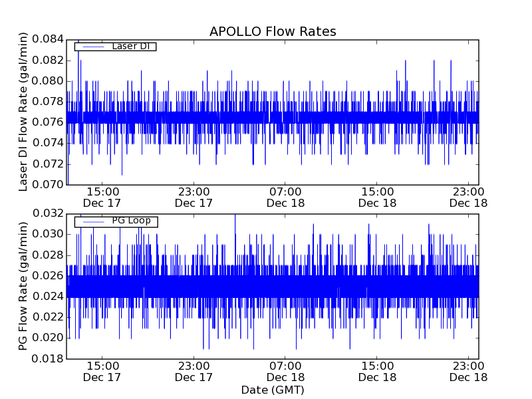Click "15:00 Dec 18" tick under Laser DI plot
The width and height of the screenshot is (532, 399).
pos(377,198)
